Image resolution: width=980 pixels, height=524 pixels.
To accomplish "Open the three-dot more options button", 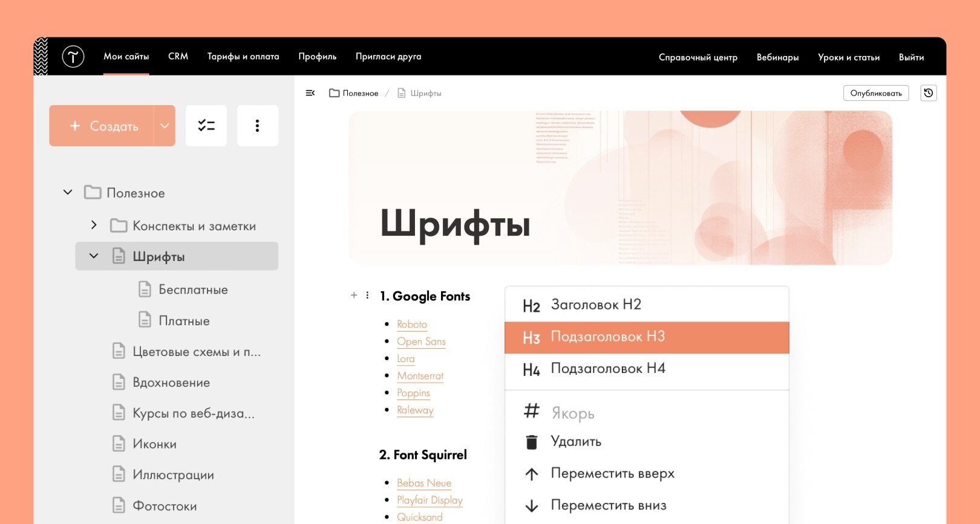I will pos(258,126).
